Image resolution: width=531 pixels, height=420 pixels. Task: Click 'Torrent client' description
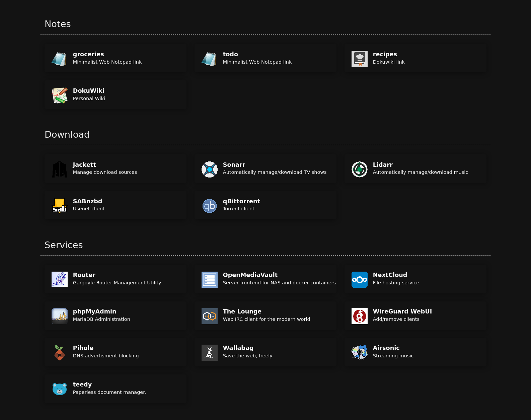[238, 209]
